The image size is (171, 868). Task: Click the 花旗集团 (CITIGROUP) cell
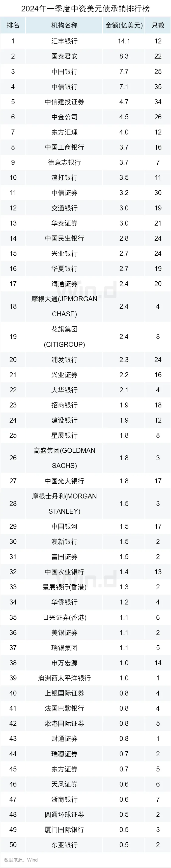click(x=64, y=337)
